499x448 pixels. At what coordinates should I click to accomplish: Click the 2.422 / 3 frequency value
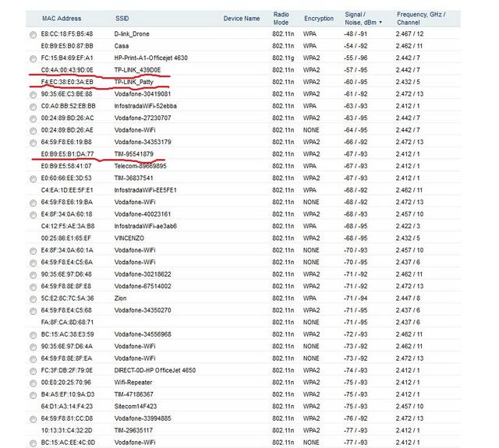pos(408,226)
